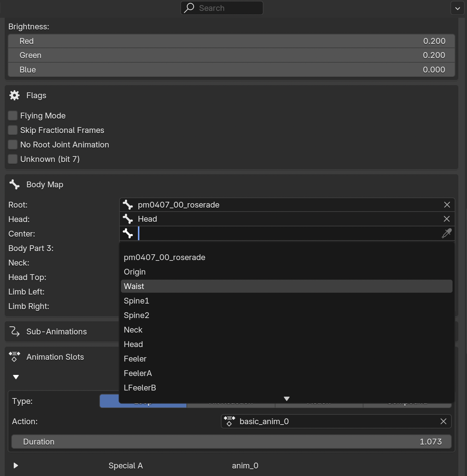
Task: Pick FeelerA in the bone list
Action: pyautogui.click(x=287, y=373)
